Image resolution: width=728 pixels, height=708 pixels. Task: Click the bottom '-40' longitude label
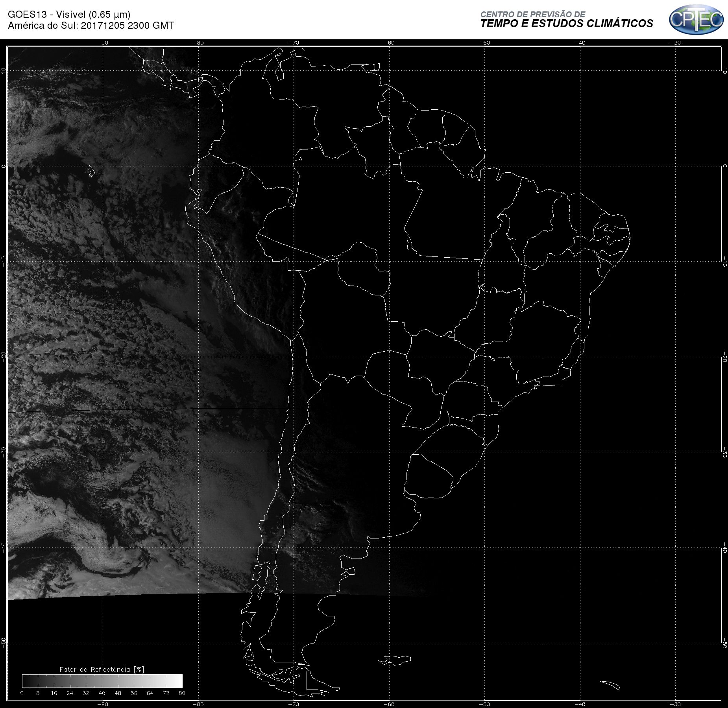pos(580,704)
